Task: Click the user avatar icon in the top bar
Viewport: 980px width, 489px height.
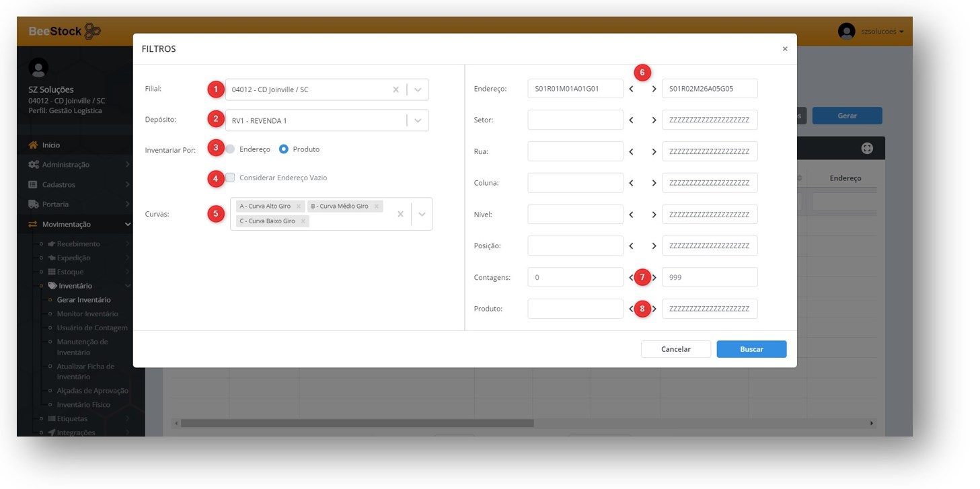Action: (846, 32)
